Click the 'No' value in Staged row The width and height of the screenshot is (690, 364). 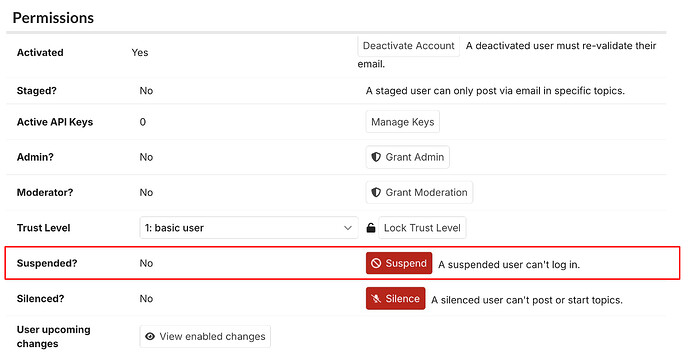[x=146, y=91]
